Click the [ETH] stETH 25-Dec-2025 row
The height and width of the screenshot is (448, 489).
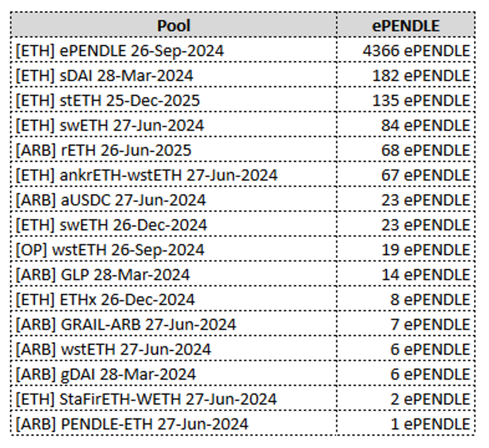108,100
